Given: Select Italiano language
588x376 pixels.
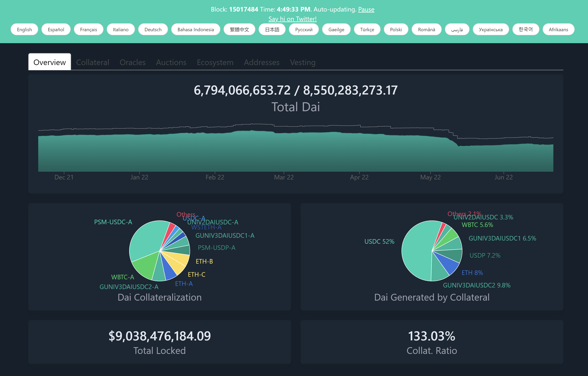Looking at the screenshot, I should (121, 29).
